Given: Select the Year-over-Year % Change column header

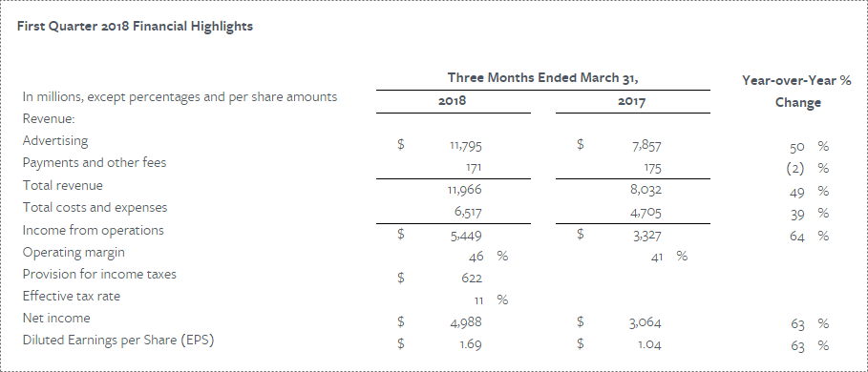Looking at the screenshot, I should [797, 92].
